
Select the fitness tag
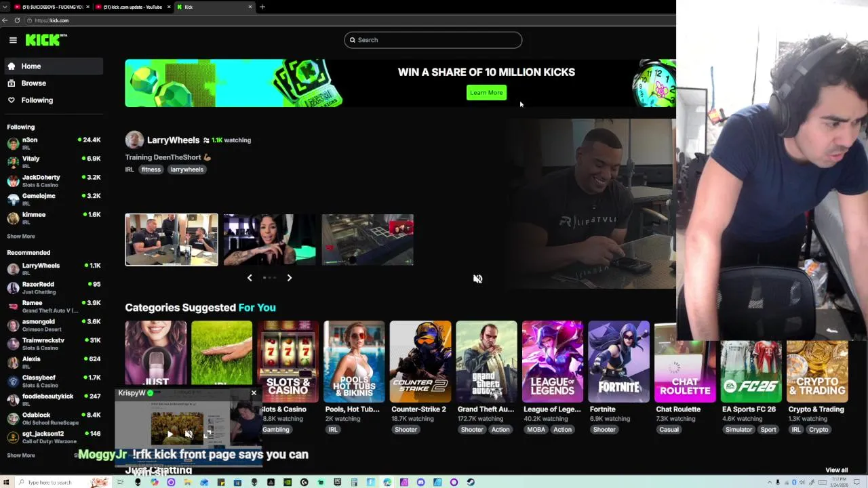(151, 169)
